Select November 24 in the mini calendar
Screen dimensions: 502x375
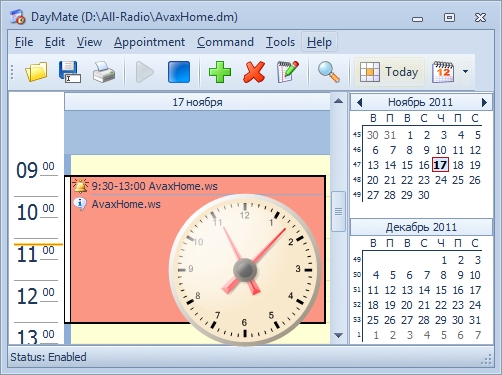click(x=441, y=180)
